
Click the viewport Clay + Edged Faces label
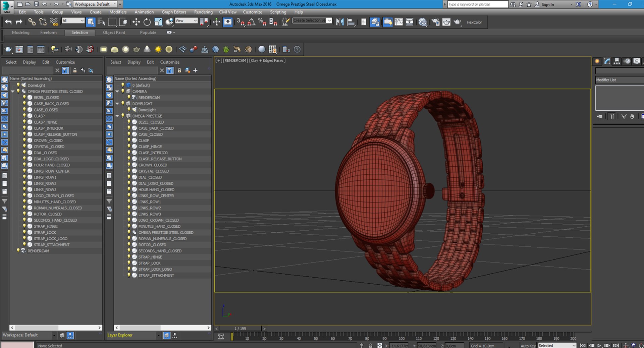point(267,60)
